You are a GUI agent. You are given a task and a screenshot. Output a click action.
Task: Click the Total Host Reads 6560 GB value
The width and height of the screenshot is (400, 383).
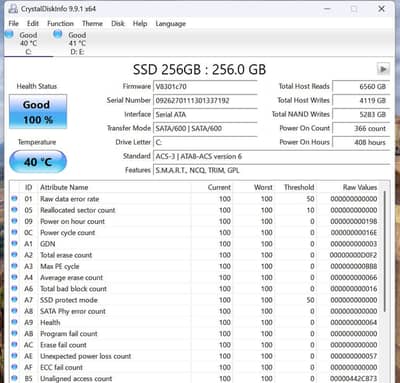click(x=361, y=86)
